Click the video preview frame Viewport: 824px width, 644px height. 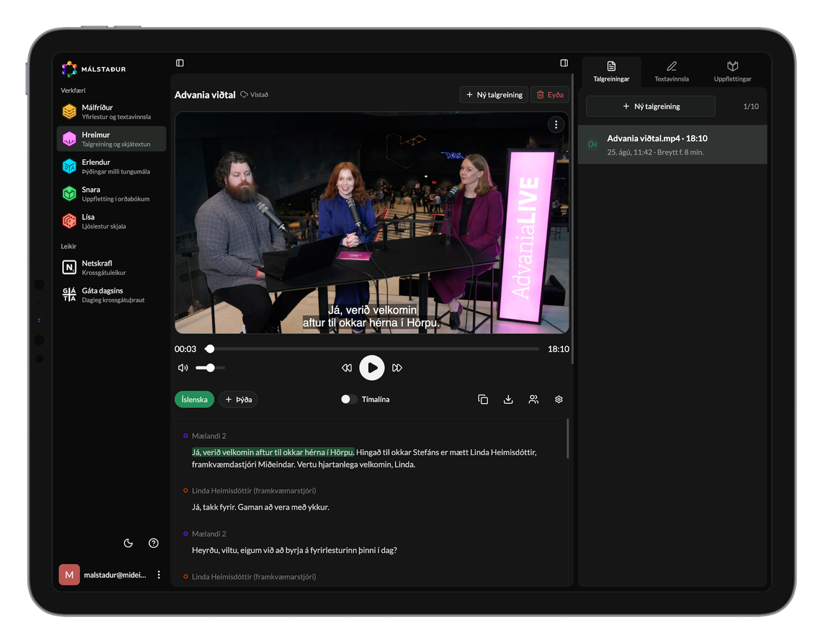(x=372, y=223)
